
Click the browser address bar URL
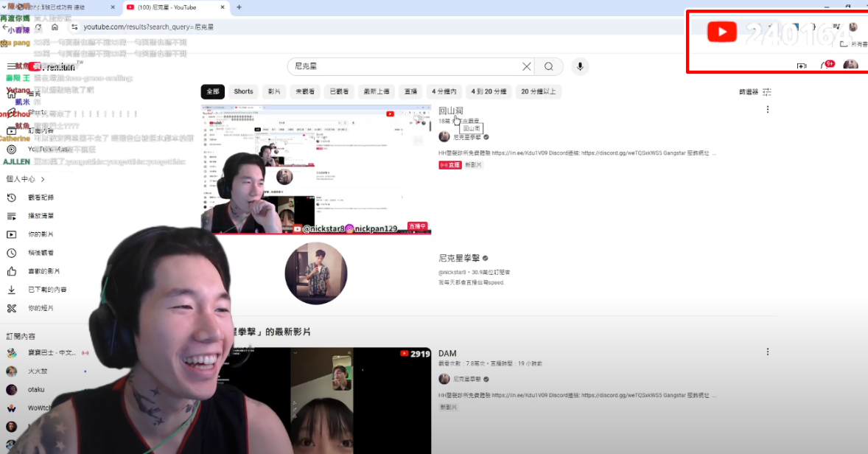pyautogui.click(x=148, y=27)
